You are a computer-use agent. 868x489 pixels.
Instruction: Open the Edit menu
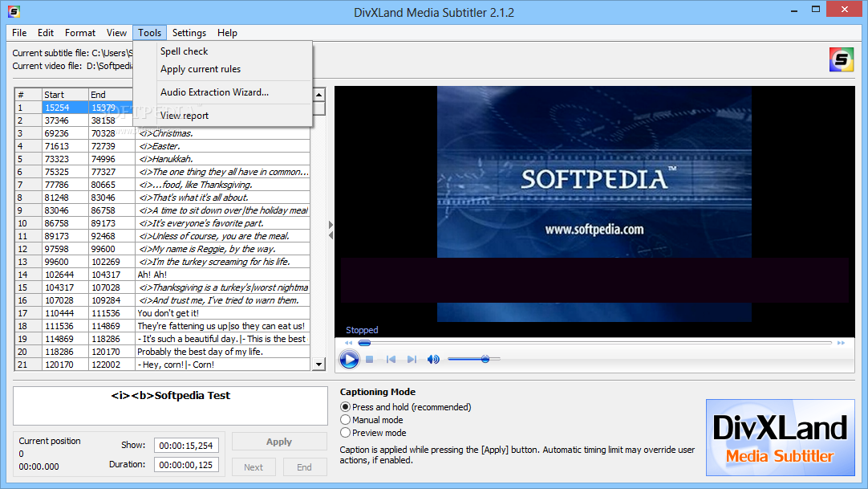click(x=46, y=33)
